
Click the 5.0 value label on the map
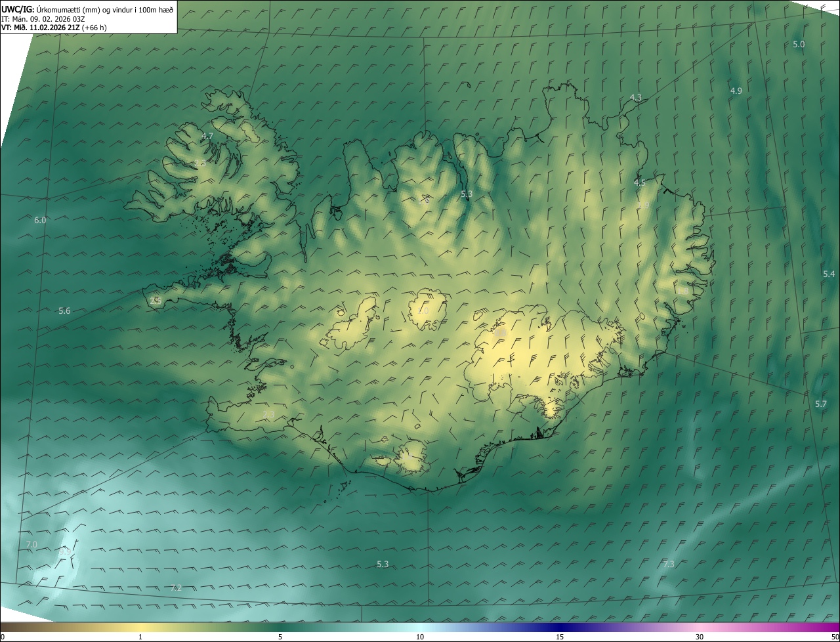click(799, 44)
